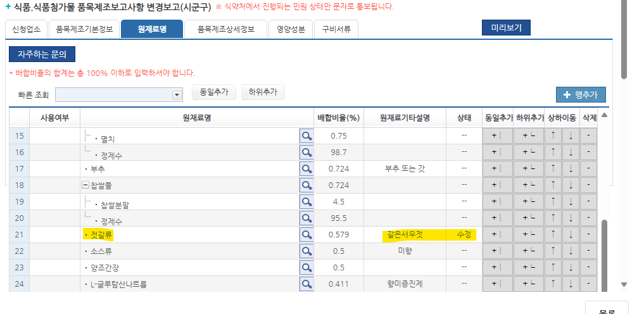
Task: Open 자주하는 문의 FAQ button
Action: pos(42,54)
